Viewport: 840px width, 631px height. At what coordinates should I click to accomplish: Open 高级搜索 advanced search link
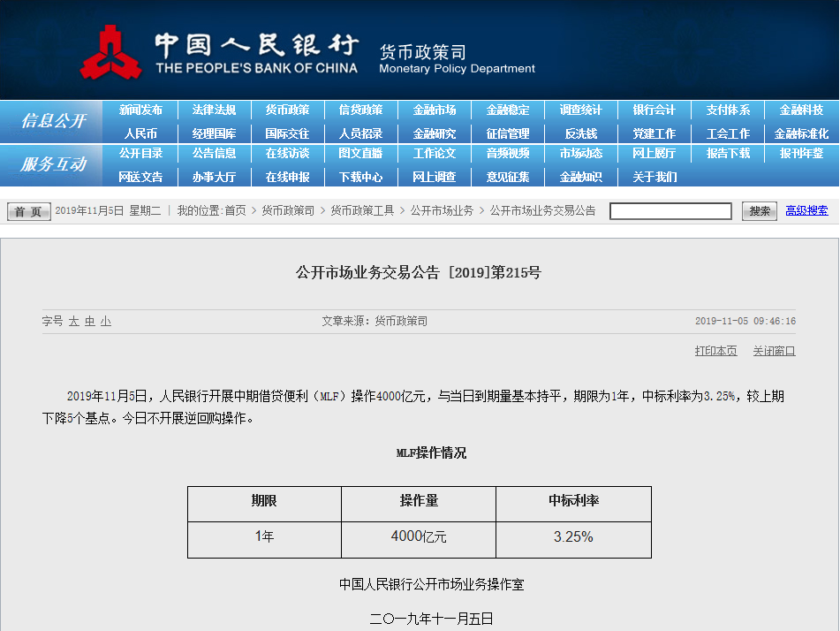[x=806, y=210]
